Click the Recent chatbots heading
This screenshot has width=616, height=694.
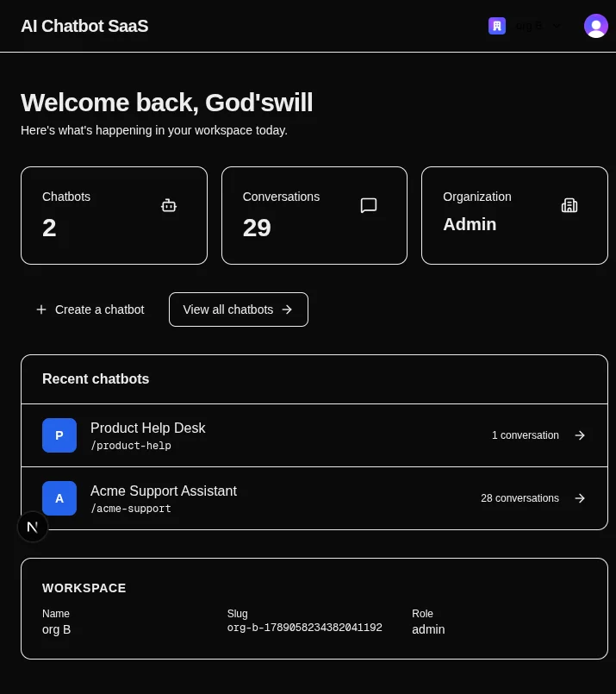coord(96,378)
